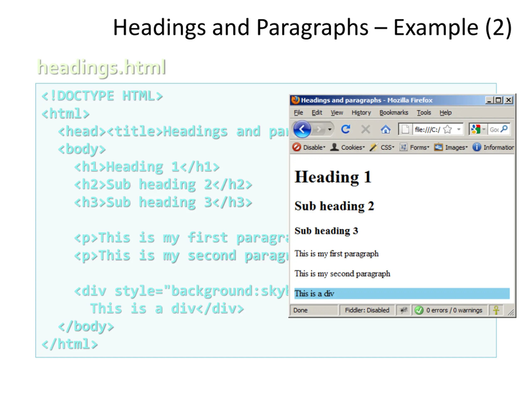Open the search engine selector dropdown
This screenshot has width=532, height=399.
coord(484,129)
